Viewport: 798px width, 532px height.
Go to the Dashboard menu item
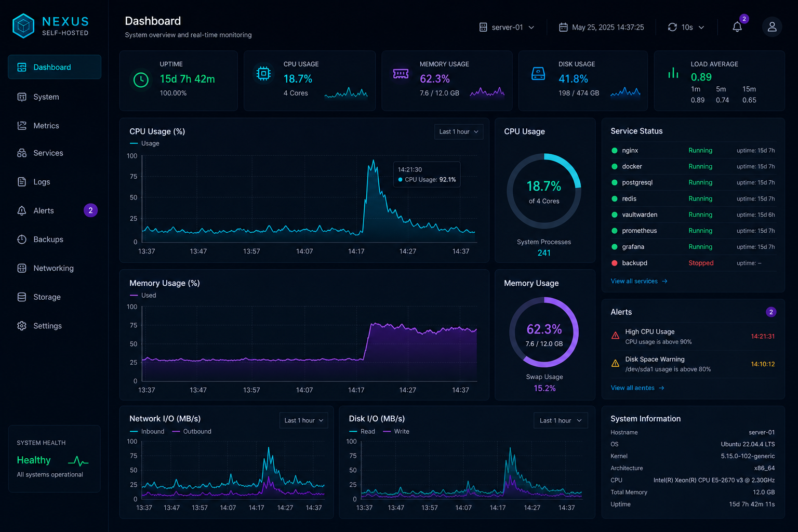click(x=55, y=67)
